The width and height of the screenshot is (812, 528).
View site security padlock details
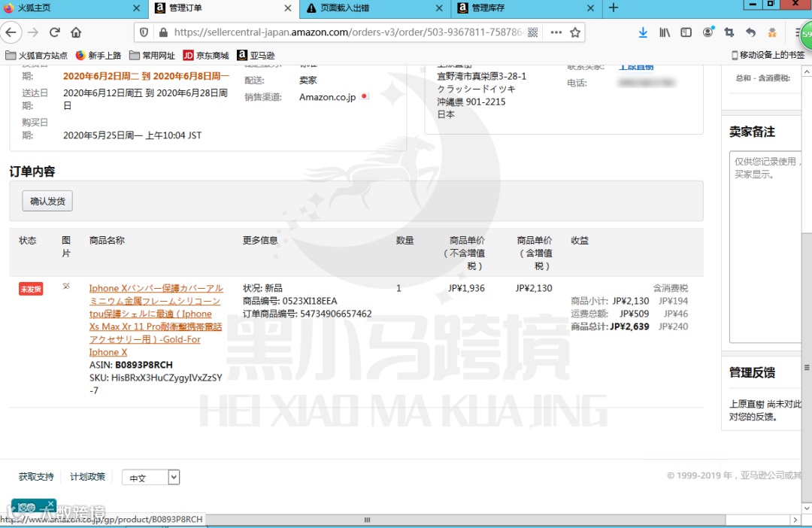[163, 32]
